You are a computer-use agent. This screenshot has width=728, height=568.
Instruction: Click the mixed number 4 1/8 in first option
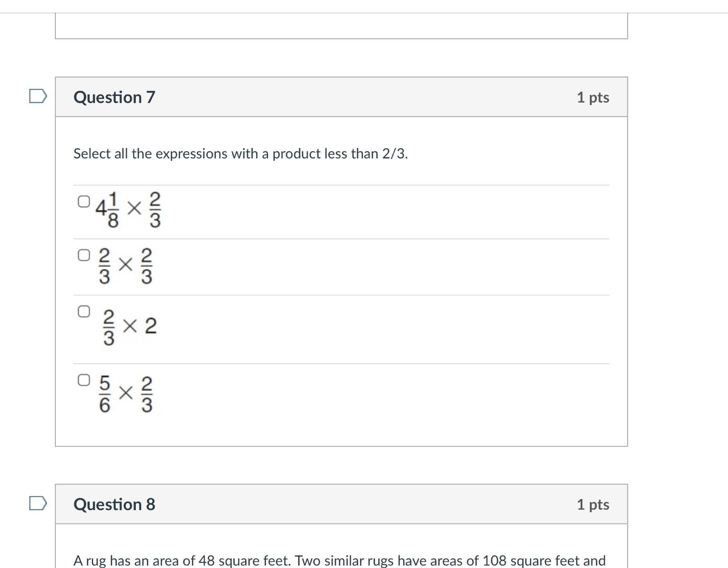107,209
